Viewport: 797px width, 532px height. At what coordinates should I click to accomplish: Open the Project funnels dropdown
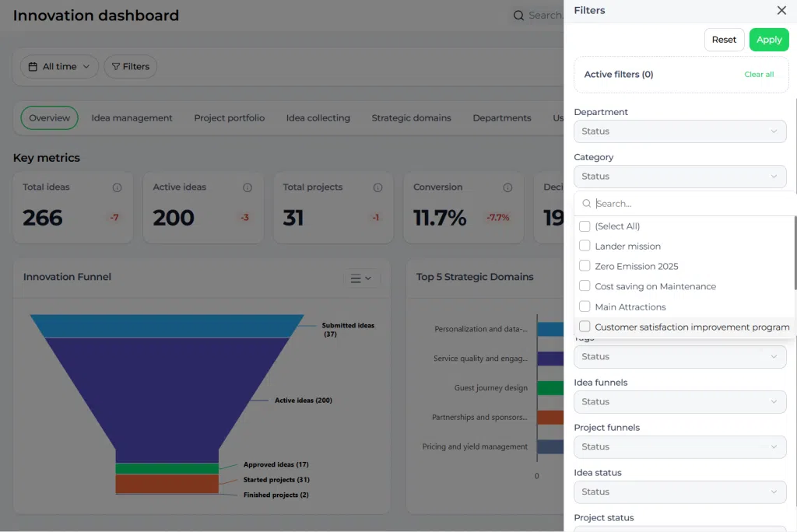point(680,446)
